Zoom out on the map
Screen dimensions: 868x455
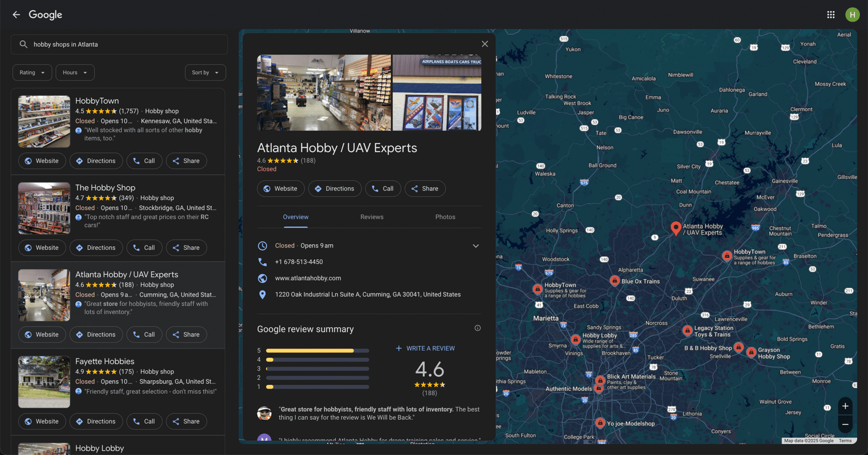(845, 425)
